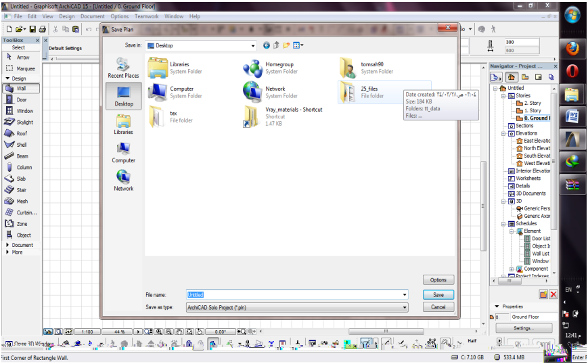588x364 pixels.
Task: Click the Options button
Action: pyautogui.click(x=438, y=280)
